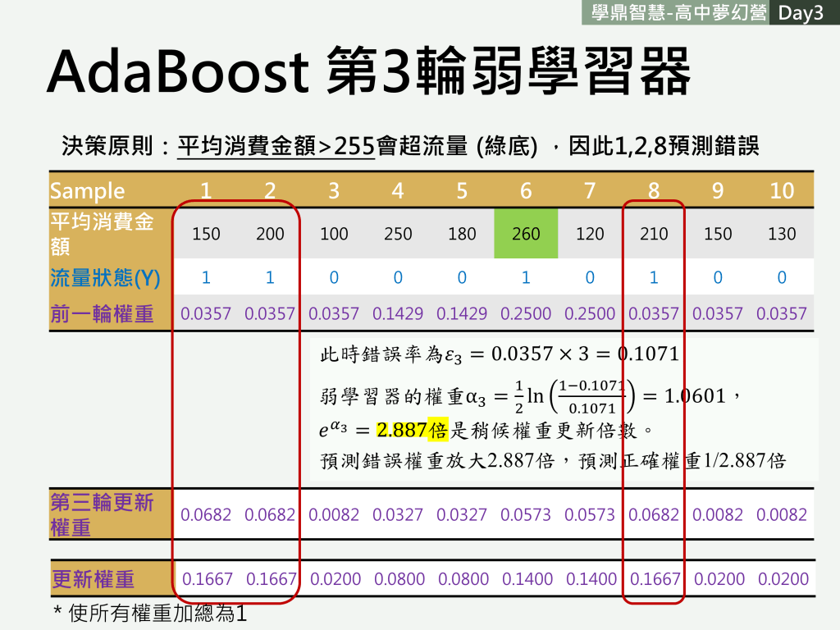Click Sample 6's 流量狀態 value 1
Image resolution: width=840 pixels, height=630 pixels.
point(526,278)
